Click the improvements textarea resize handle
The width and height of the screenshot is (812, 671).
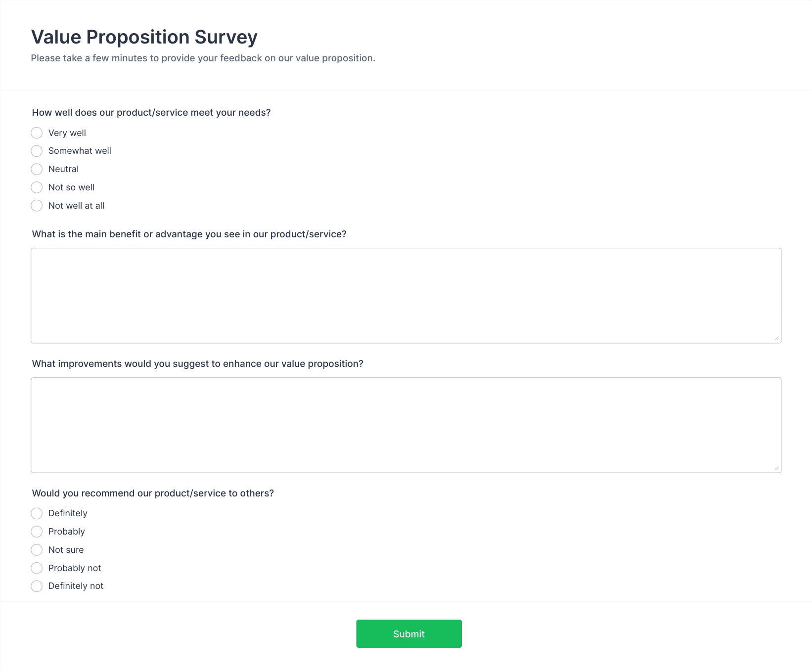(776, 468)
